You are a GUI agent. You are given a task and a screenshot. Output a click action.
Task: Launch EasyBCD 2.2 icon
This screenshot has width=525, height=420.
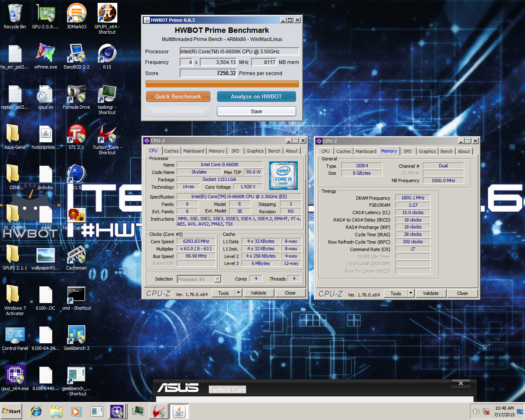(77, 56)
